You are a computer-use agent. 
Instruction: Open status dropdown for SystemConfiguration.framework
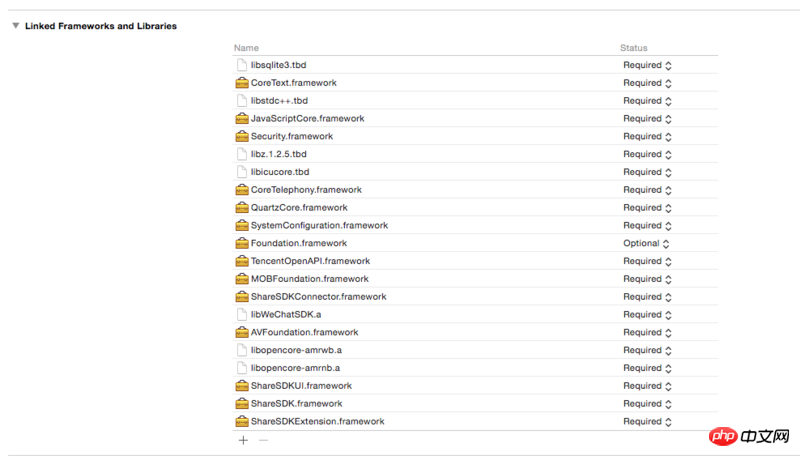pos(647,225)
